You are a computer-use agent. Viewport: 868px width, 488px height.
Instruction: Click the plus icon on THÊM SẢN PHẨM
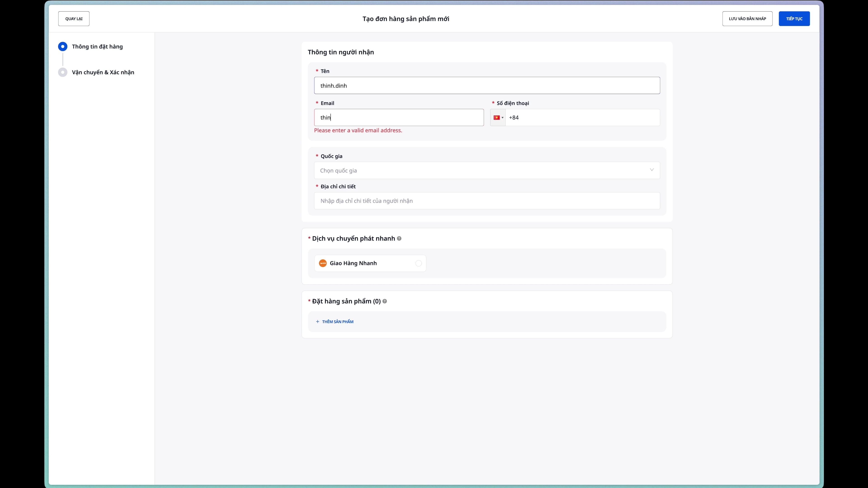pyautogui.click(x=317, y=321)
